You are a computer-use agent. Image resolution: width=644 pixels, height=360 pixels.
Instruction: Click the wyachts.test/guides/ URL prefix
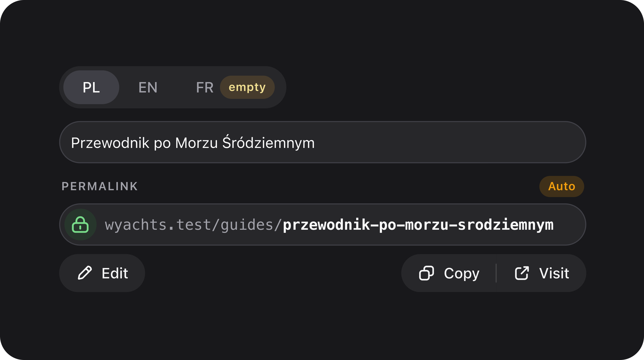(194, 225)
